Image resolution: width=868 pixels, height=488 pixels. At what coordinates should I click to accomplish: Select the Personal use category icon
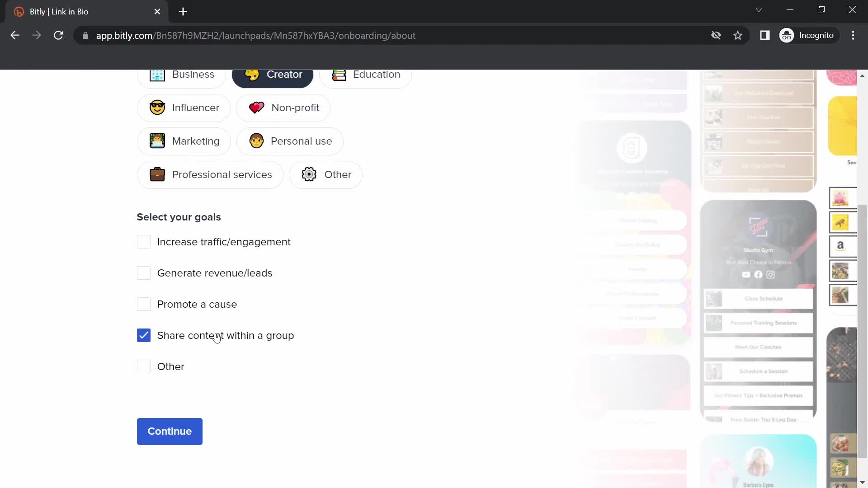tap(256, 141)
